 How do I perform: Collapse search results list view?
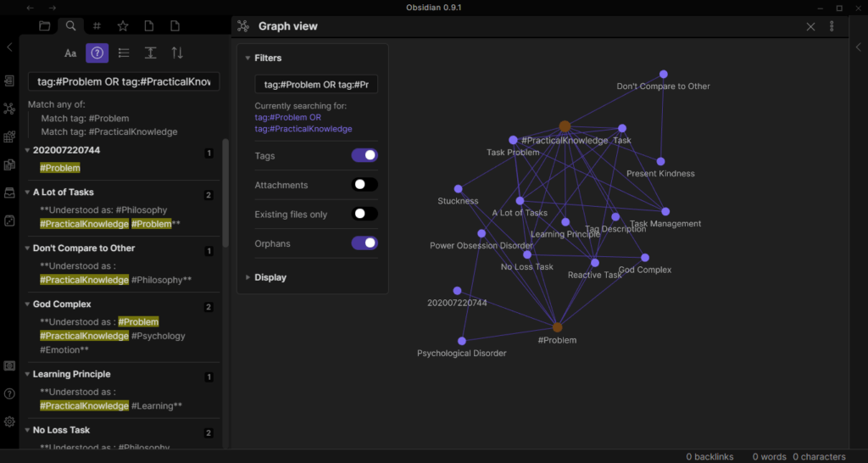124,53
